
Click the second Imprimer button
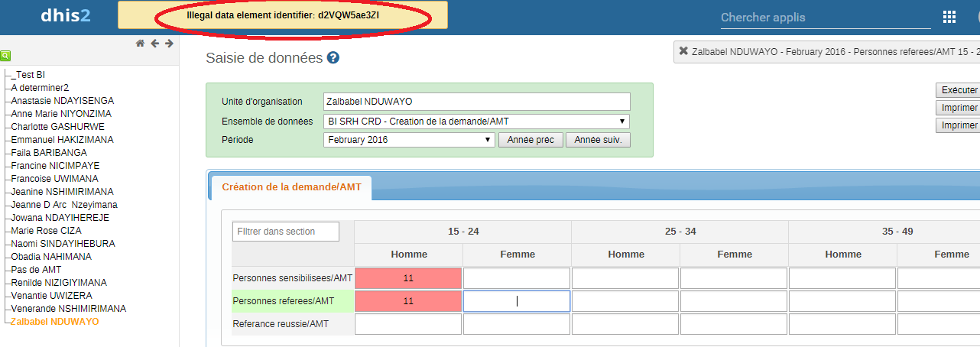[958, 125]
